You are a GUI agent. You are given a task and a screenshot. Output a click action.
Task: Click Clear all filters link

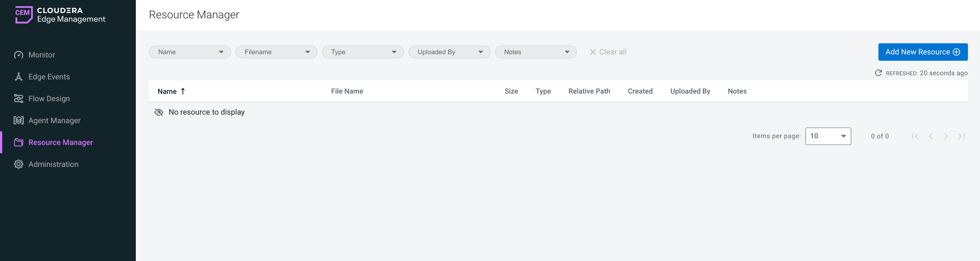point(608,52)
